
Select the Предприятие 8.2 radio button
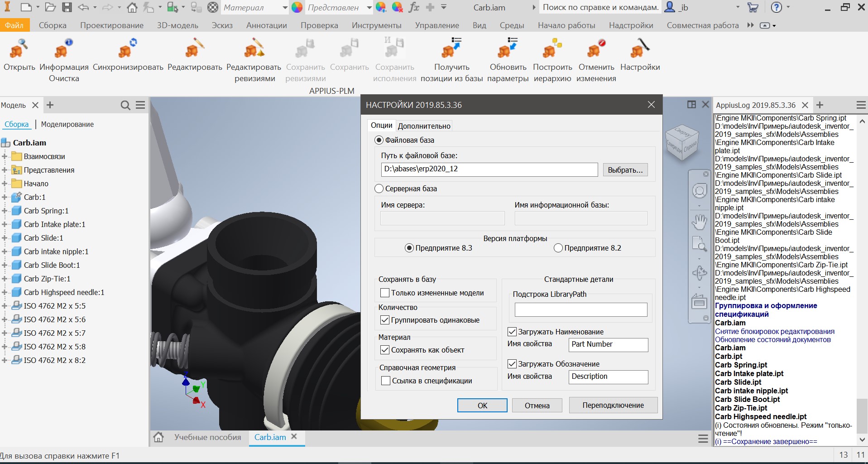pyautogui.click(x=557, y=248)
